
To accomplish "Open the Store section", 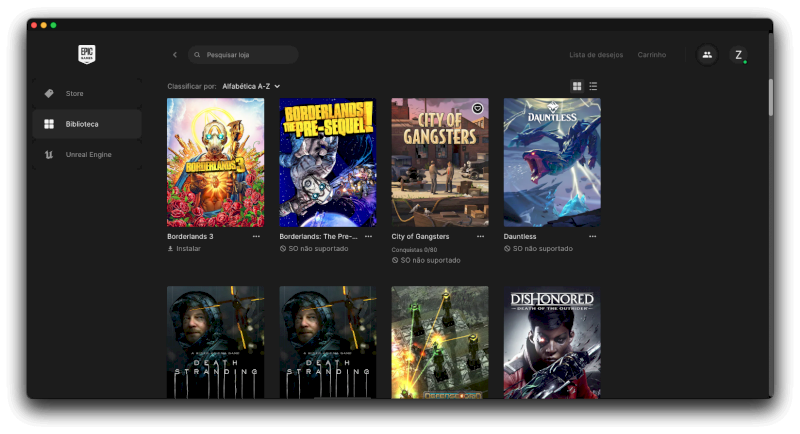I will [x=87, y=93].
